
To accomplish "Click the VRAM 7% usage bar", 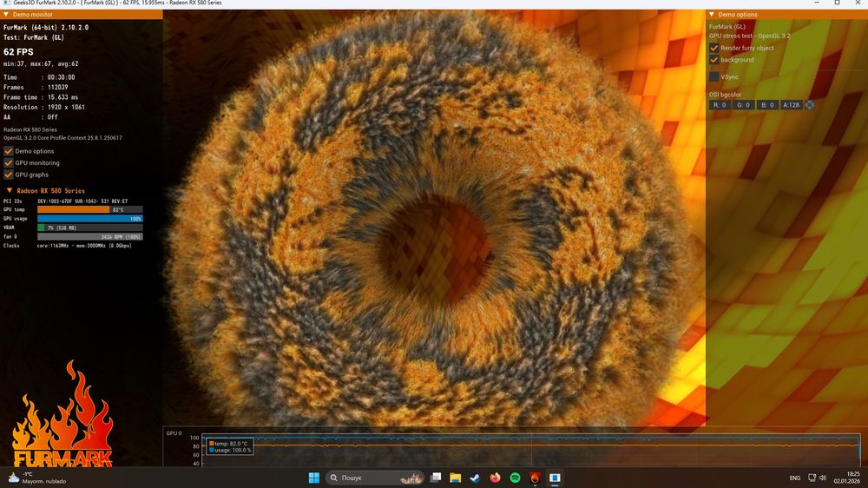I will [89, 228].
